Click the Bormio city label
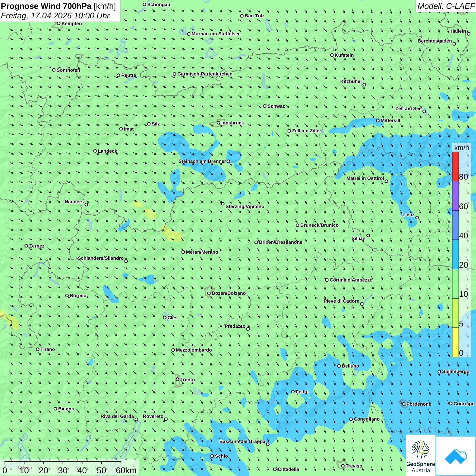This screenshot has width=476, height=476. 78,295
